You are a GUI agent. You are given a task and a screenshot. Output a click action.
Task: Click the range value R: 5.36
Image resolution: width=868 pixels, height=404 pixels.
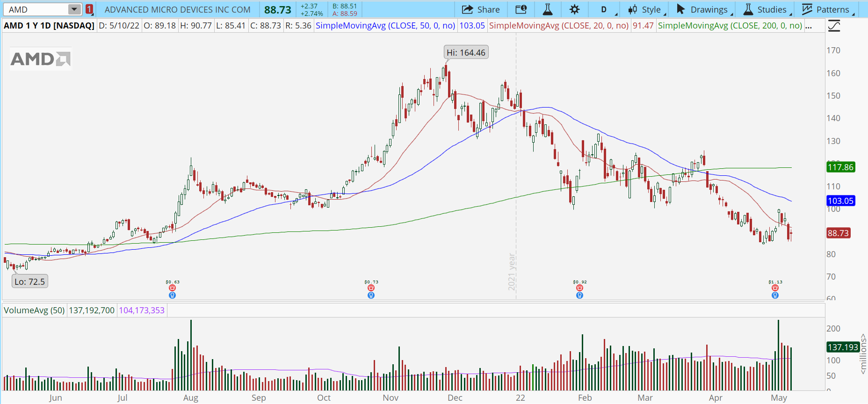point(298,26)
